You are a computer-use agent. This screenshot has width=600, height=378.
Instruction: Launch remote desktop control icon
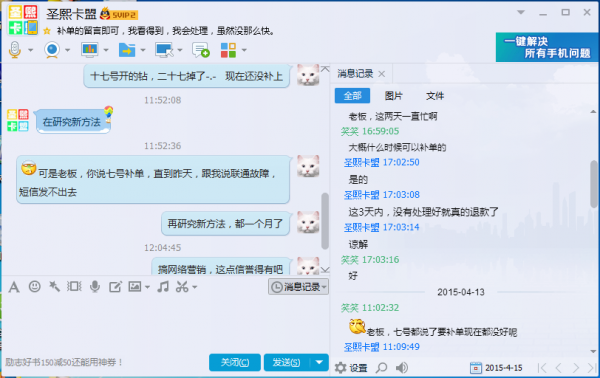pos(164,50)
